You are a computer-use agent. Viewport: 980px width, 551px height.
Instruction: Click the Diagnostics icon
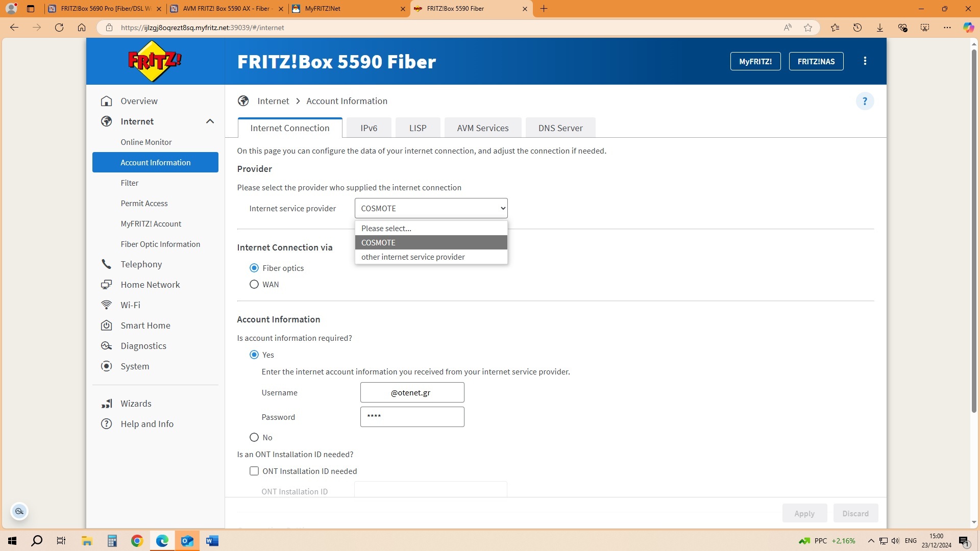pyautogui.click(x=106, y=346)
